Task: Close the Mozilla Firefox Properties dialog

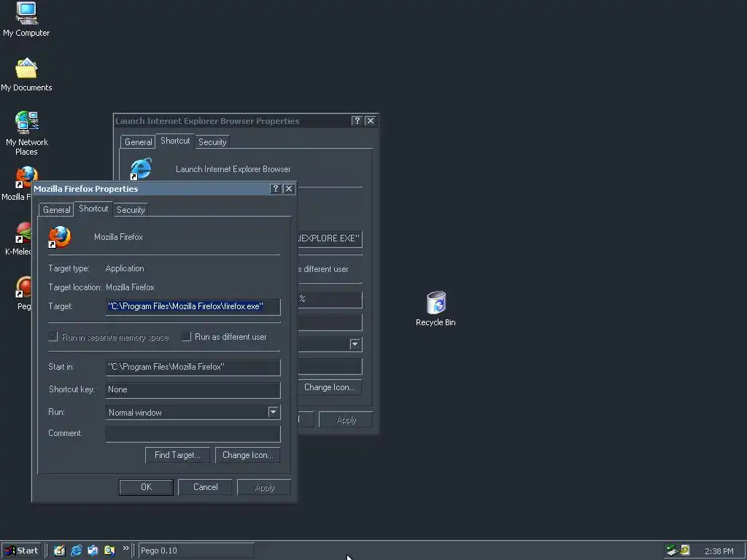Action: (289, 189)
